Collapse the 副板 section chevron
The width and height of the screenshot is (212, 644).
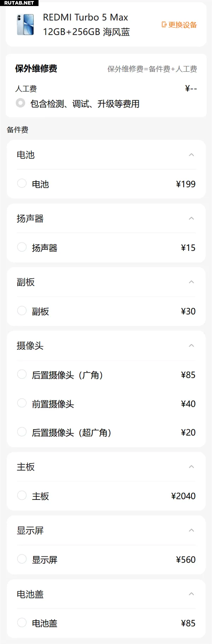pyautogui.click(x=192, y=282)
